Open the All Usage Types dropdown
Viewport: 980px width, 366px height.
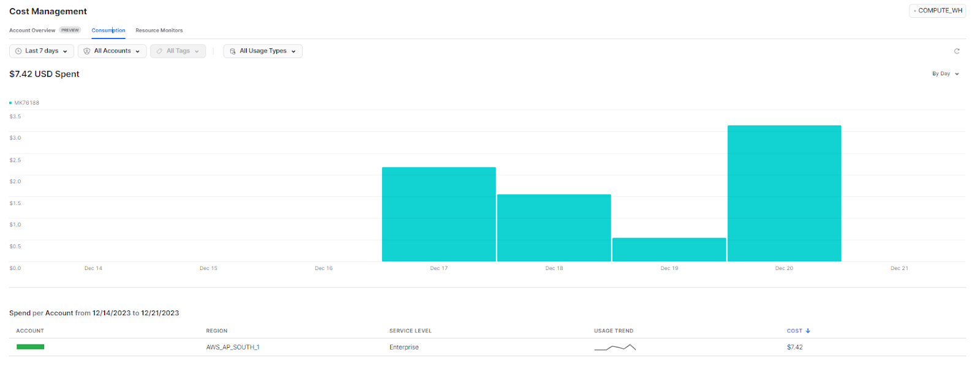point(263,51)
